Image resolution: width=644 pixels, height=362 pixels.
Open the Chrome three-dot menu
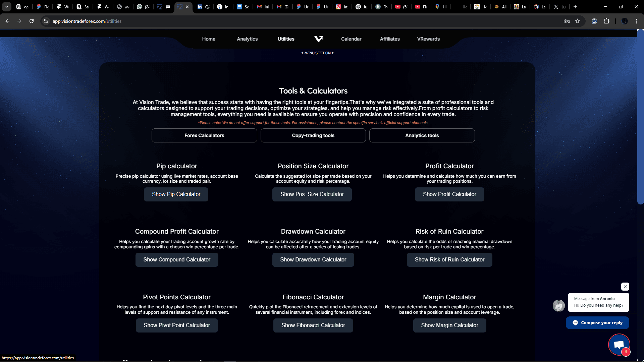point(637,21)
